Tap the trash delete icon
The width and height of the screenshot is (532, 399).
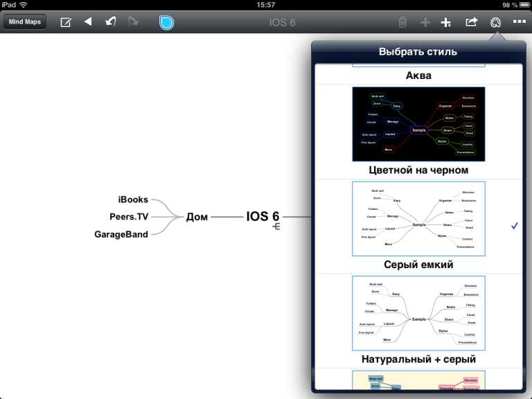click(x=402, y=22)
